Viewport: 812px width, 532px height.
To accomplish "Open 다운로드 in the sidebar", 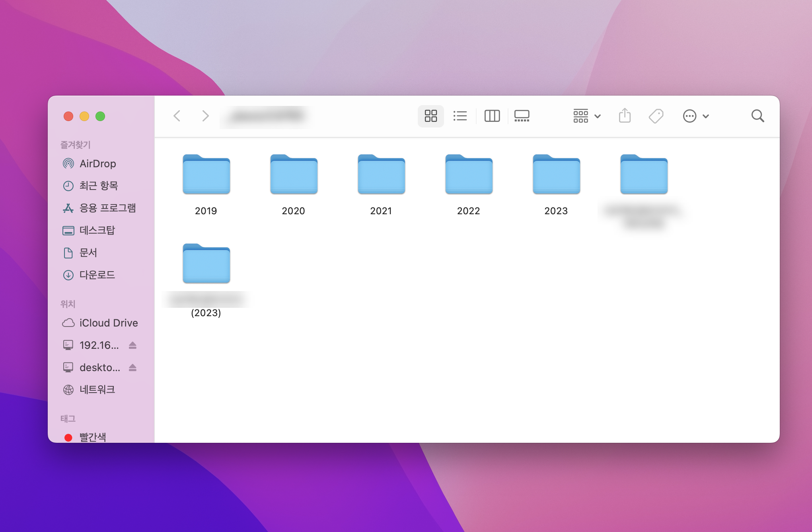I will coord(97,275).
